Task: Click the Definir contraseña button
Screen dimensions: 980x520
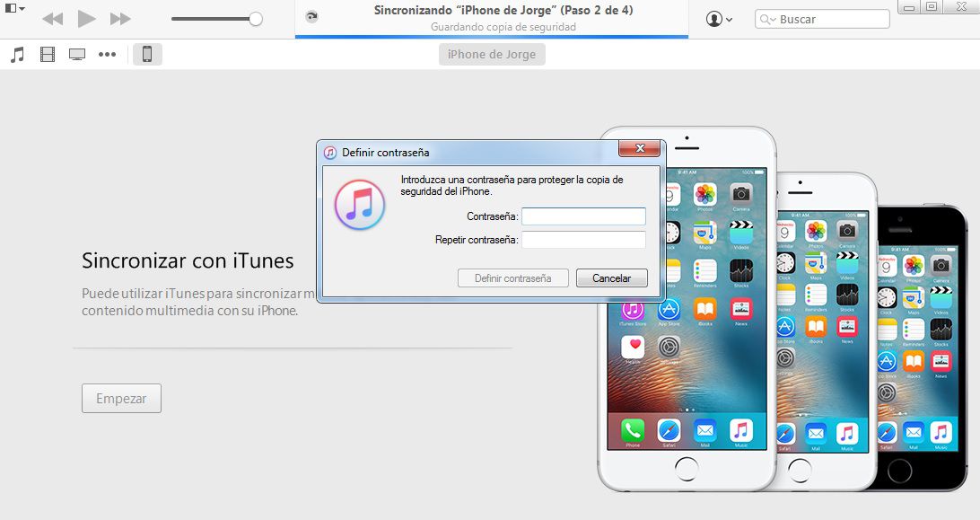Action: coord(513,278)
